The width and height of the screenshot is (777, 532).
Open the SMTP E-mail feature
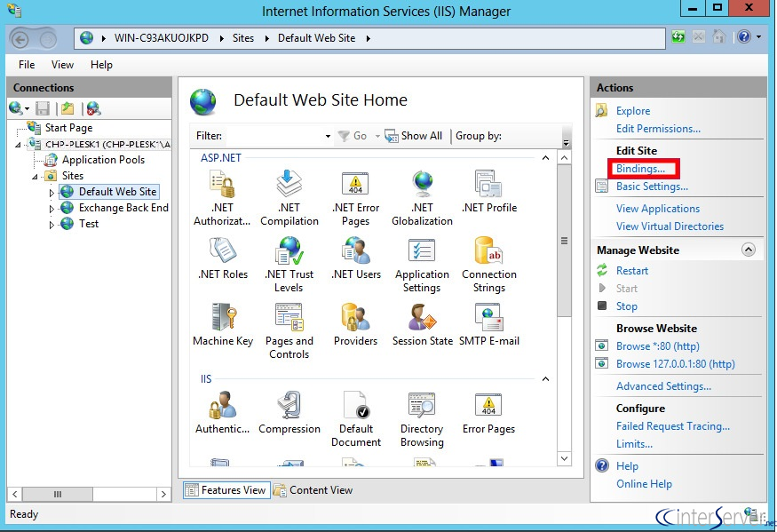click(489, 325)
